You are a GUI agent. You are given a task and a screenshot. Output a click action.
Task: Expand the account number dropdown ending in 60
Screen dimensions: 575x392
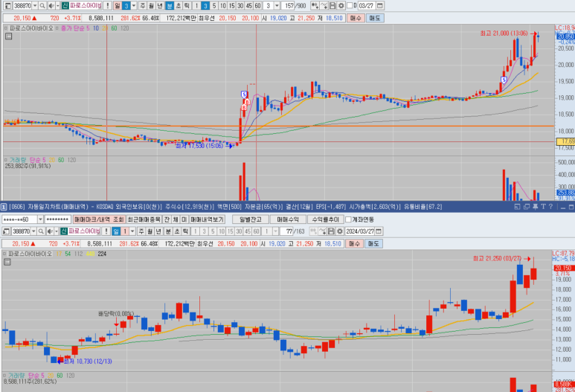40,219
